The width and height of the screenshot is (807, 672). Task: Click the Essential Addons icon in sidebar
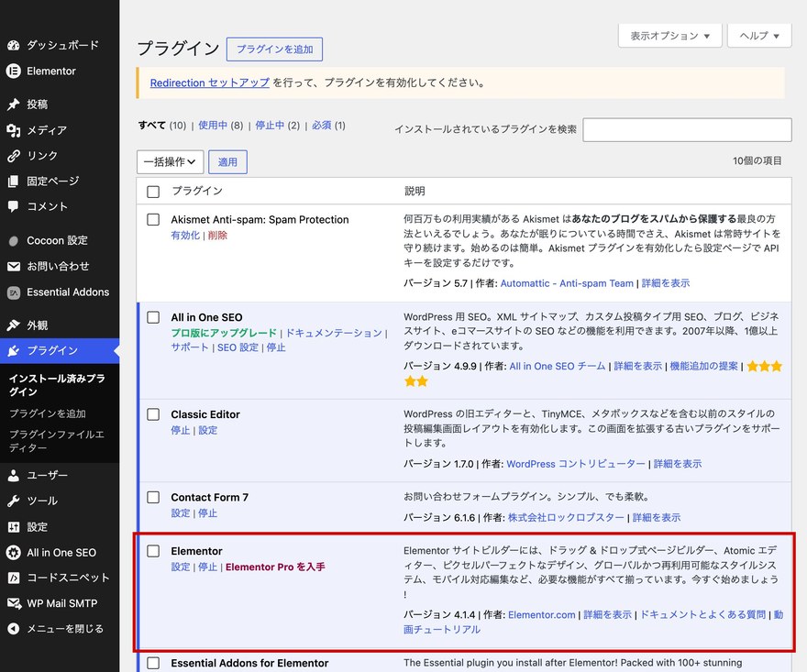coord(14,292)
